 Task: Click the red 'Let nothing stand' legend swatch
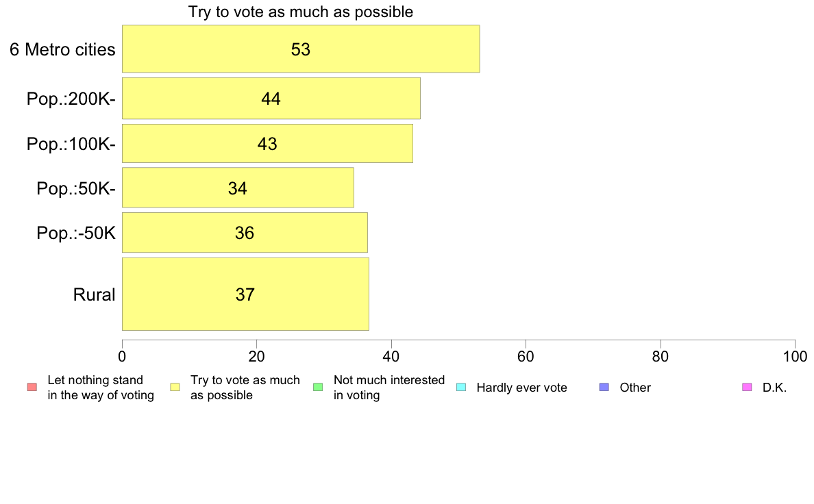pyautogui.click(x=32, y=387)
